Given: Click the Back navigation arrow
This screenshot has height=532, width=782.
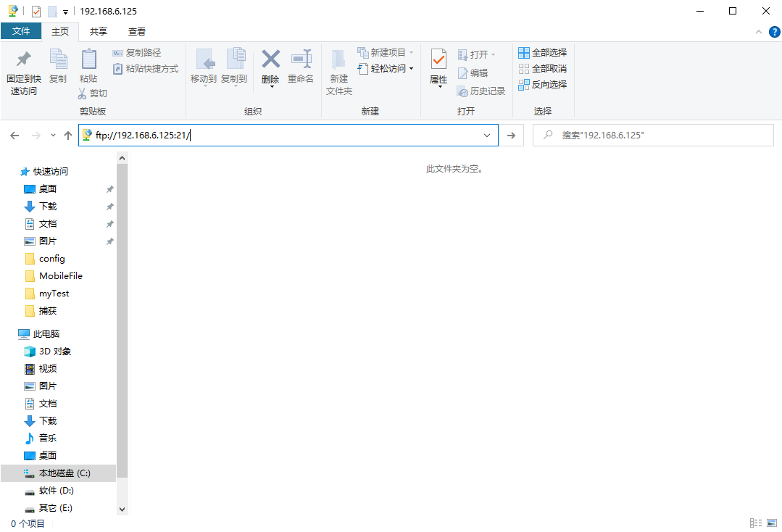Looking at the screenshot, I should pos(15,135).
